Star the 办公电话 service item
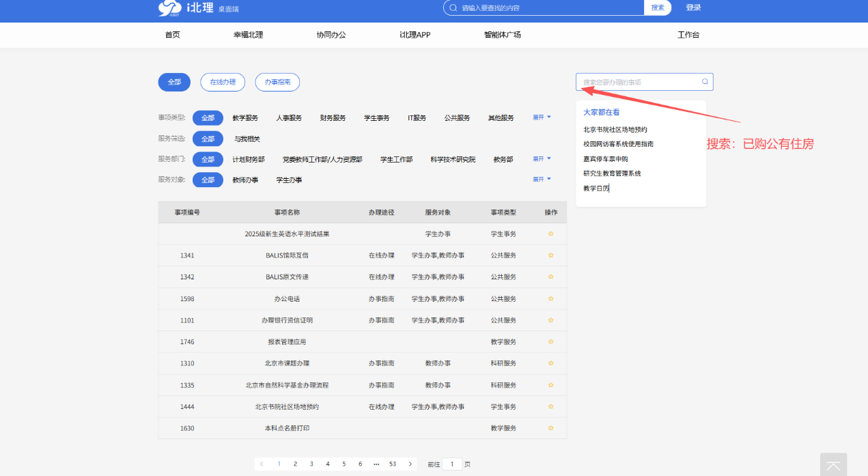Screen dimensions: 868x476 pyautogui.click(x=550, y=299)
